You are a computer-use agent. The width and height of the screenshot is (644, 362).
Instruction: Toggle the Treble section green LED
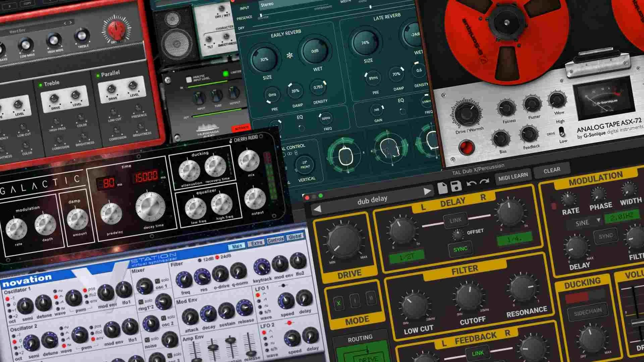41,85
